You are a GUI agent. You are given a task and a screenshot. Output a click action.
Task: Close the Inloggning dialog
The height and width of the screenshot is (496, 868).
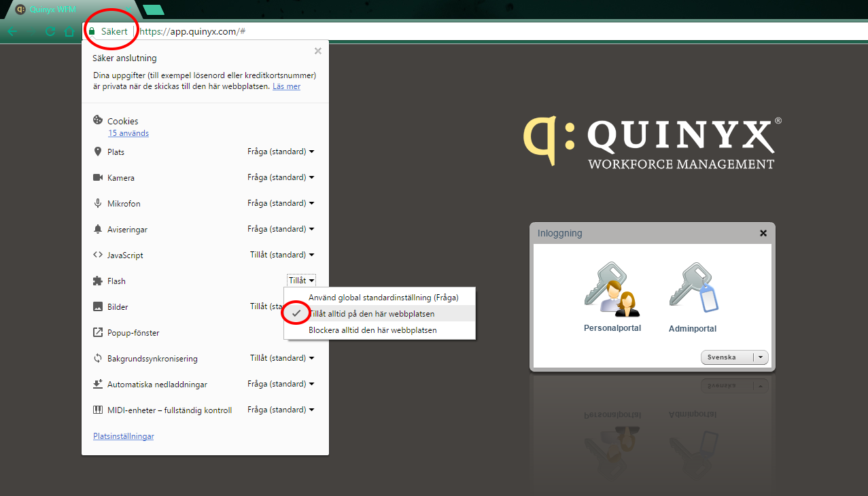(x=763, y=233)
